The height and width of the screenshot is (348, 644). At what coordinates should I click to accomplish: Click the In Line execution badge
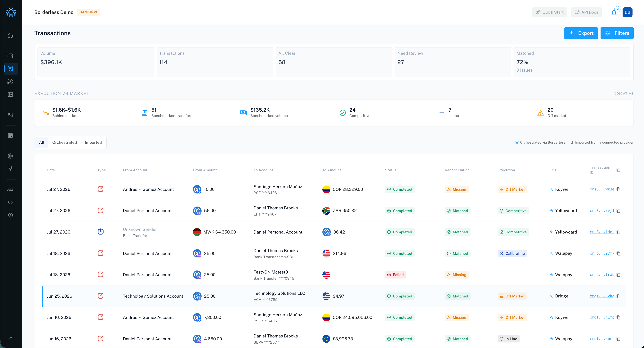tap(508, 339)
